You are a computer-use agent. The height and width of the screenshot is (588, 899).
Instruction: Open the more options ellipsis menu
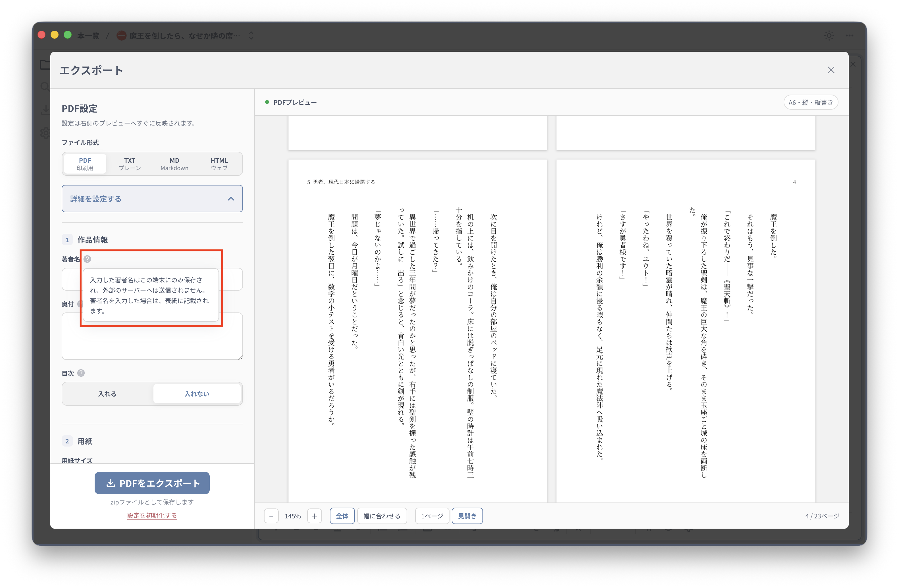850,36
